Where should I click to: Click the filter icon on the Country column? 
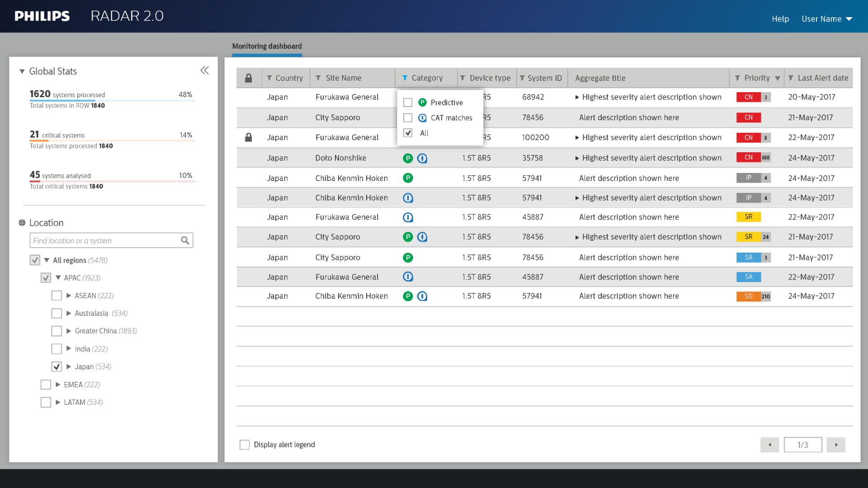[269, 78]
